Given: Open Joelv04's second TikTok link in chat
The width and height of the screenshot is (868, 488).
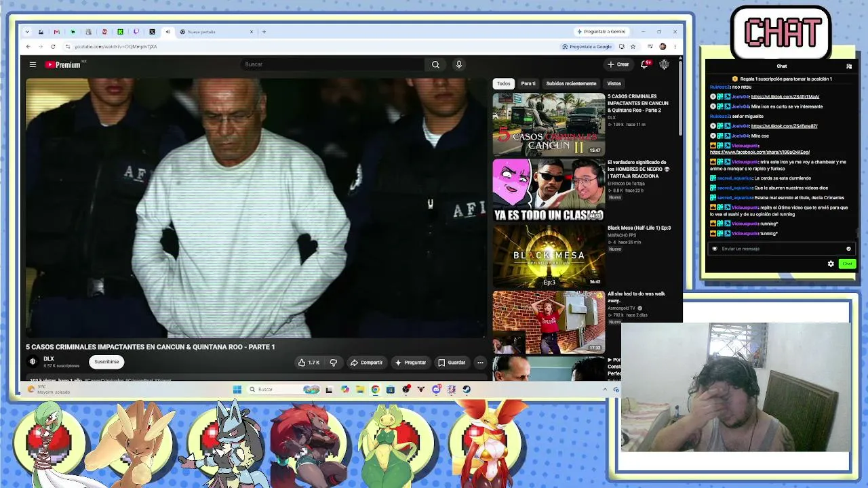Looking at the screenshot, I should point(784,126).
